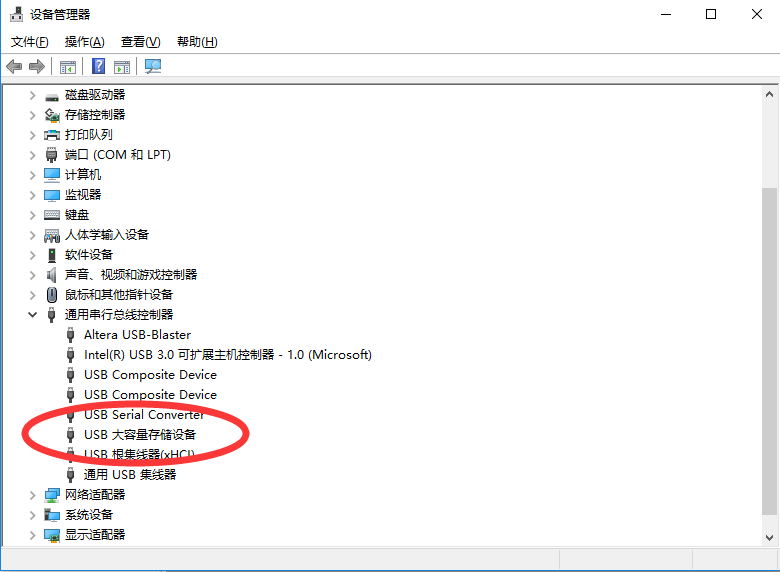Click the scan for hardware changes icon
780x572 pixels.
[153, 67]
